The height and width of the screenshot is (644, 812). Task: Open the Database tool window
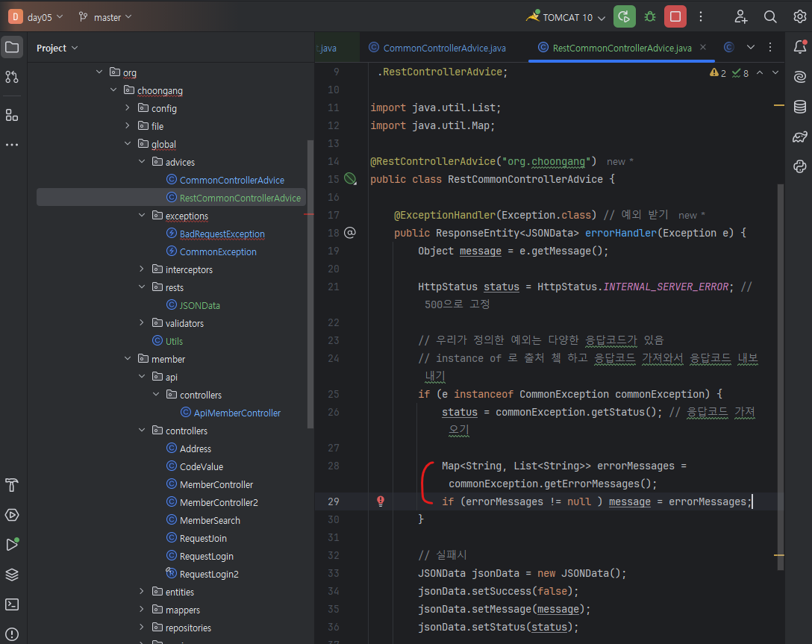[800, 107]
